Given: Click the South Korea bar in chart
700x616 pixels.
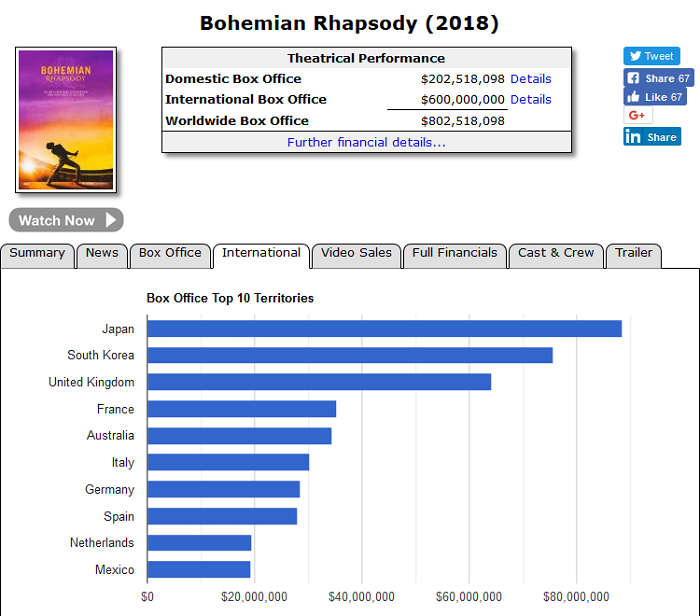Looking at the screenshot, I should coord(350,355).
